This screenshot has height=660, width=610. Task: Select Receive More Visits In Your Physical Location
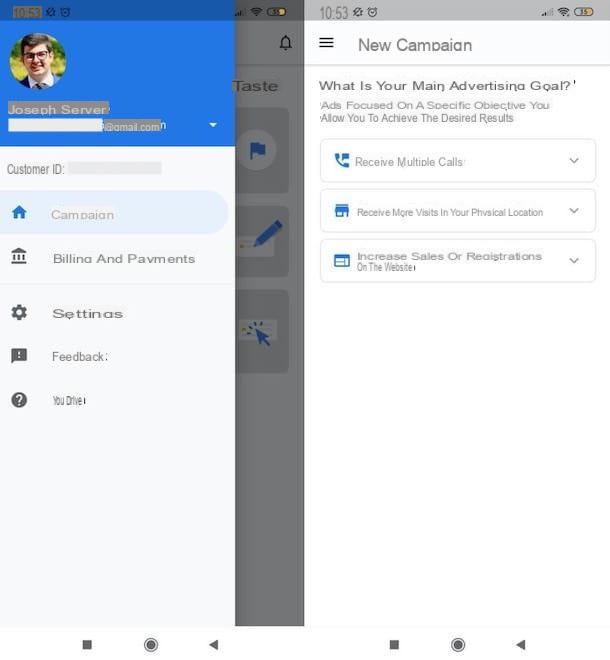458,211
